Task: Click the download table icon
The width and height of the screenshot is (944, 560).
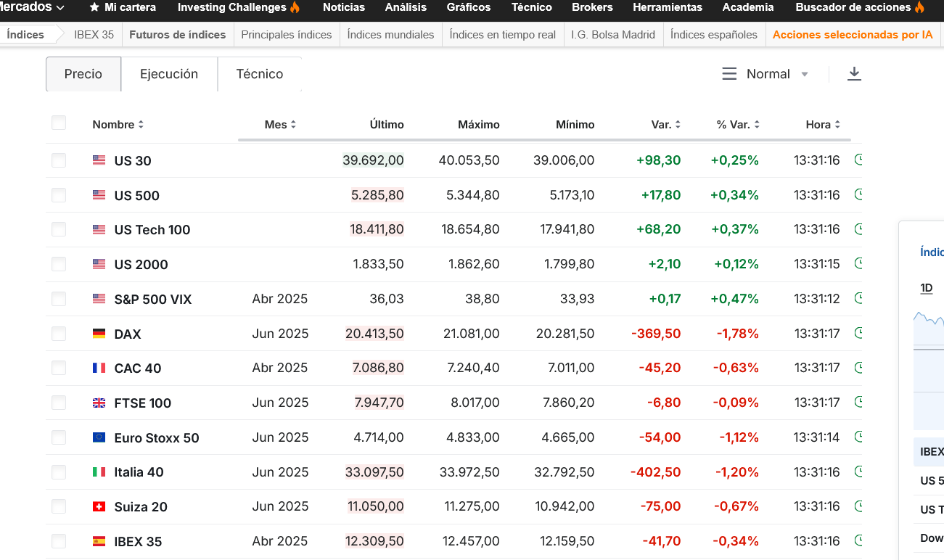Action: click(x=854, y=74)
